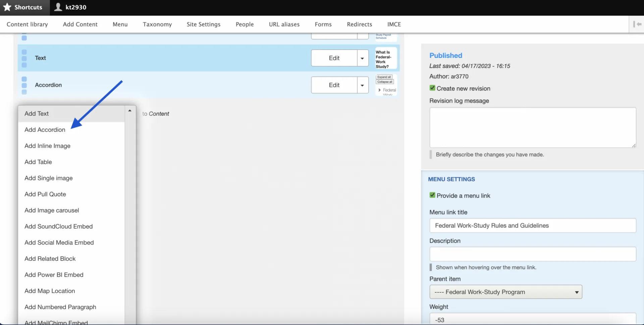The width and height of the screenshot is (644, 325).
Task: Collapse the Add paragraph list arrow
Action: [x=130, y=111]
